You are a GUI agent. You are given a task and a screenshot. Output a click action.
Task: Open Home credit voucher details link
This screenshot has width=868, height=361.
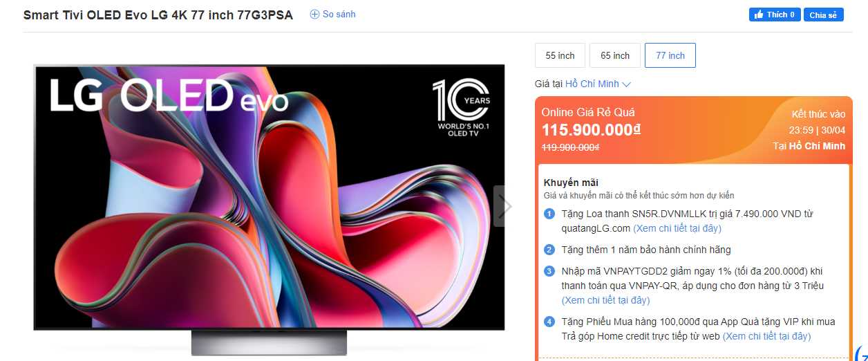click(x=766, y=336)
